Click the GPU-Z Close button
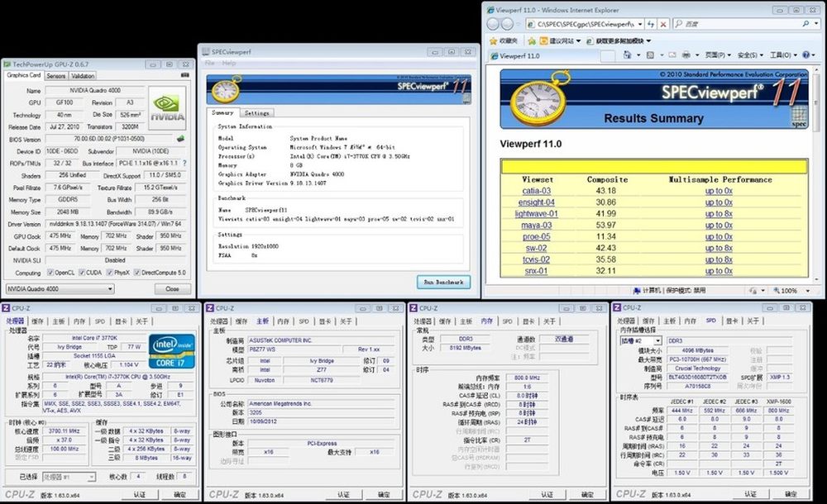The width and height of the screenshot is (827, 504). [172, 289]
